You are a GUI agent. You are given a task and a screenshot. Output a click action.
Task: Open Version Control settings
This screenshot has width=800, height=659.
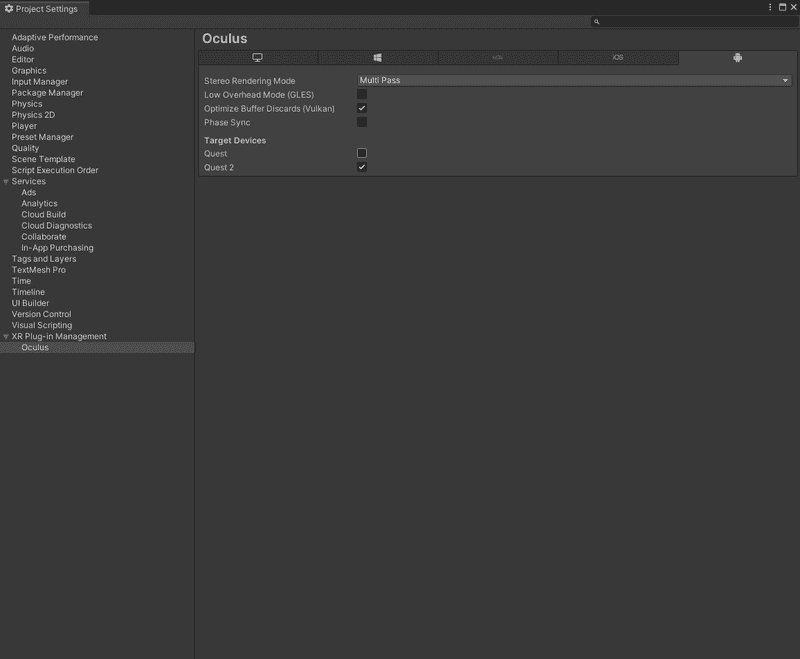point(41,315)
